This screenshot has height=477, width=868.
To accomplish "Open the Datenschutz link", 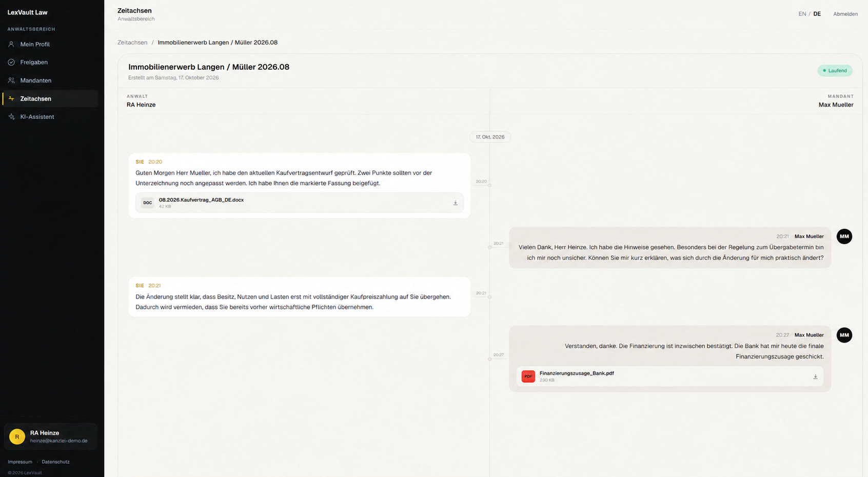I will point(55,462).
